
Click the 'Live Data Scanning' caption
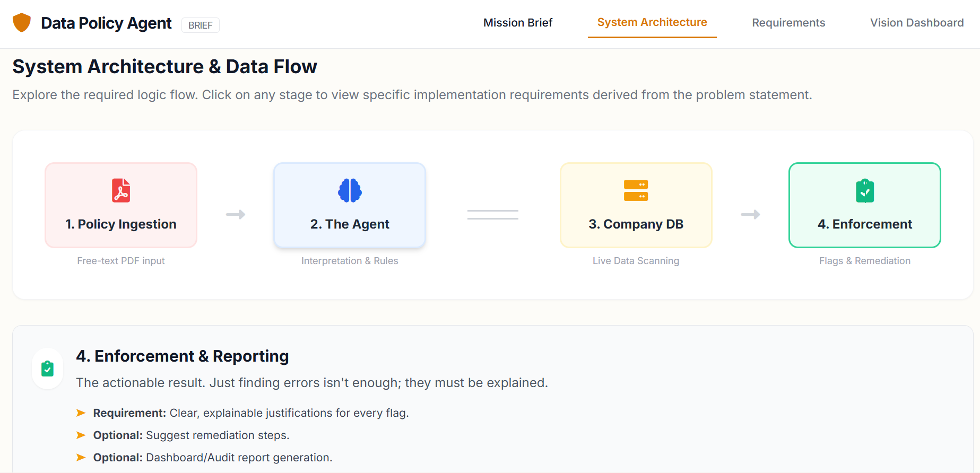pyautogui.click(x=636, y=261)
